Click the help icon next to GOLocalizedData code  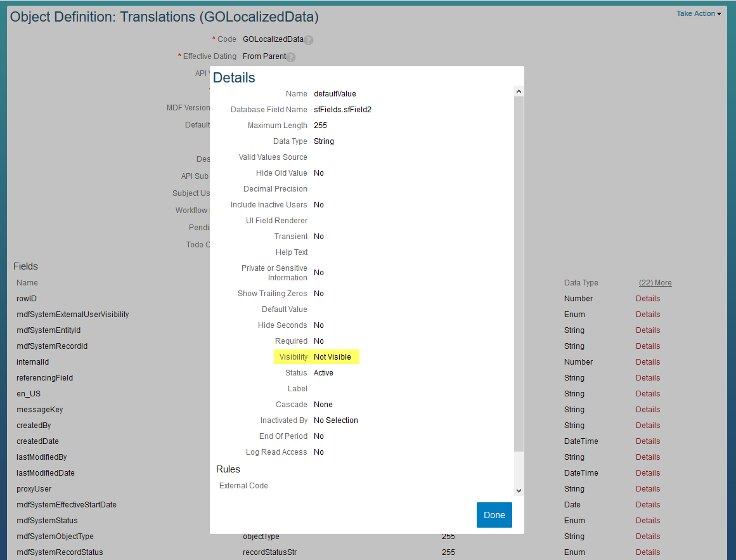click(x=308, y=41)
